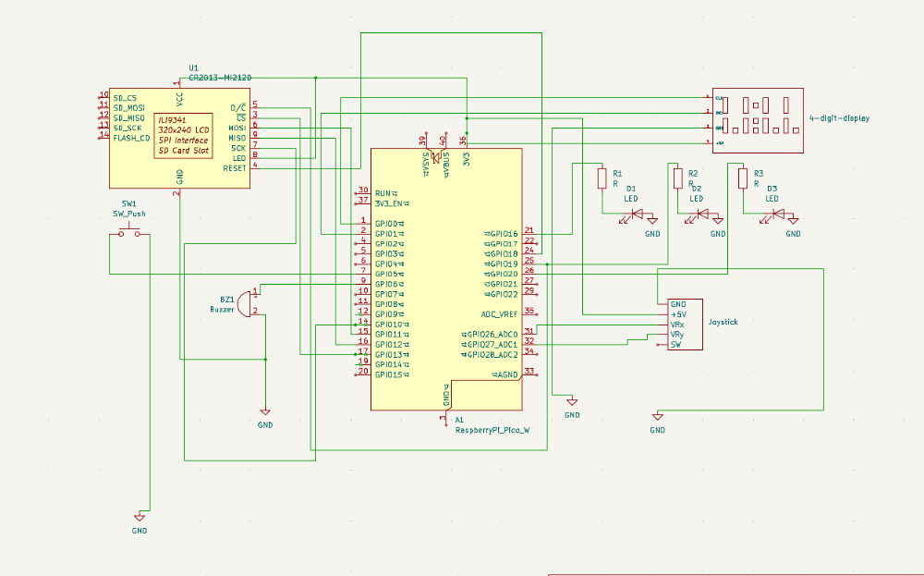Click the VSYS pin label on Pico
The height and width of the screenshot is (576, 924).
coord(426,165)
